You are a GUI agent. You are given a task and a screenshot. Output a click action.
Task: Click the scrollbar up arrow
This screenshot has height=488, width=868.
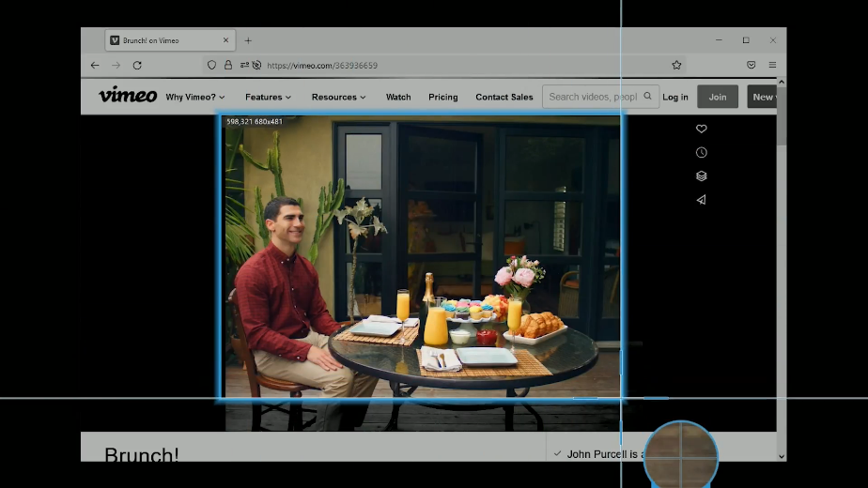point(781,82)
